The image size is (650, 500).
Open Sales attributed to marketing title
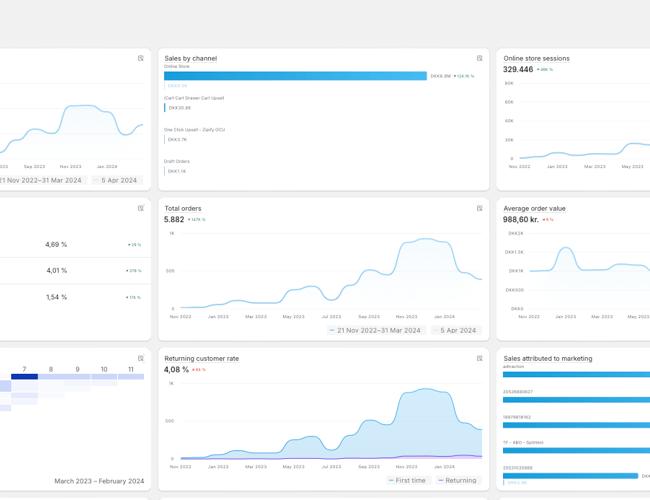point(547,358)
